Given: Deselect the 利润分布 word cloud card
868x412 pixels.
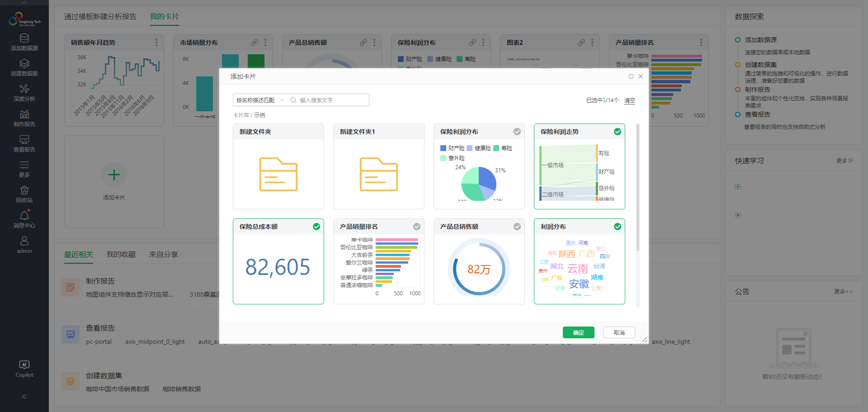Looking at the screenshot, I should click(618, 227).
